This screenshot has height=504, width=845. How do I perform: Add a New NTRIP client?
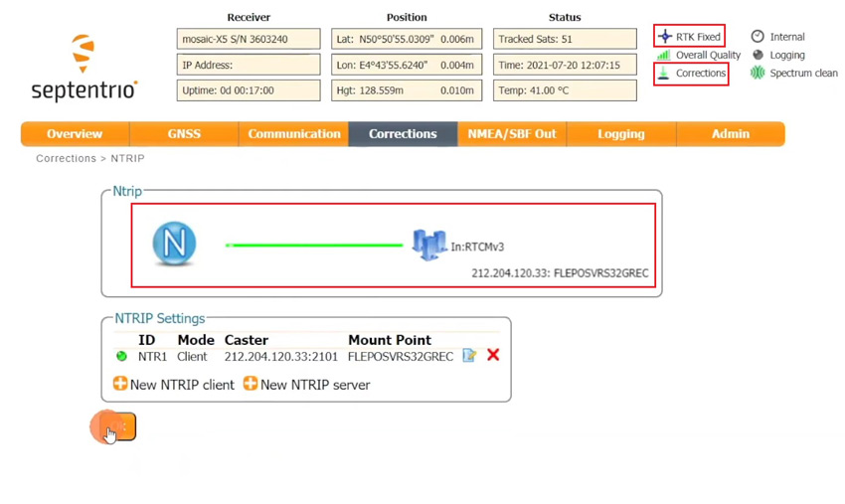(x=174, y=385)
